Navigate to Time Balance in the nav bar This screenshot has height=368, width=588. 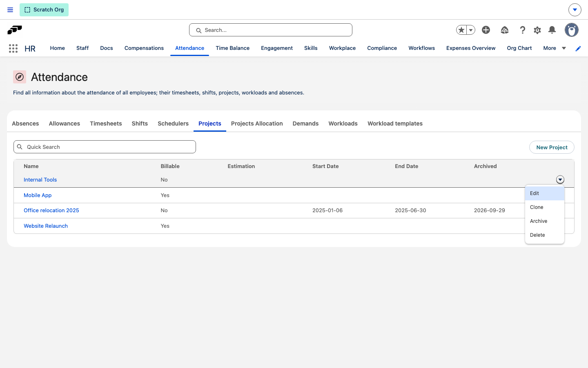[x=233, y=48]
